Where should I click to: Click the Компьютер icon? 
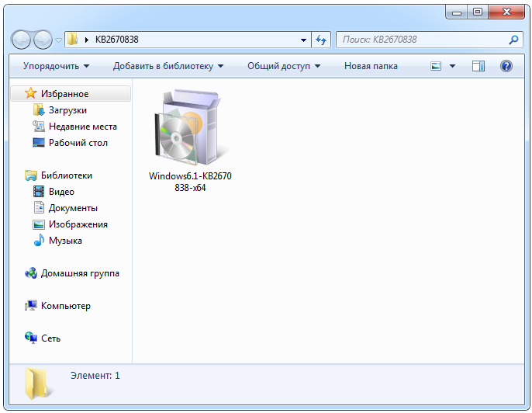pos(31,306)
